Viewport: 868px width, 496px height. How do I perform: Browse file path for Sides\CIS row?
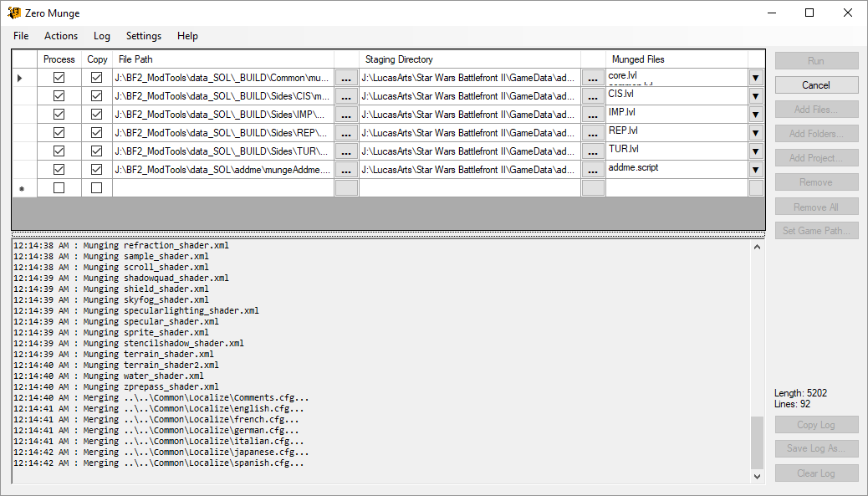pos(346,95)
